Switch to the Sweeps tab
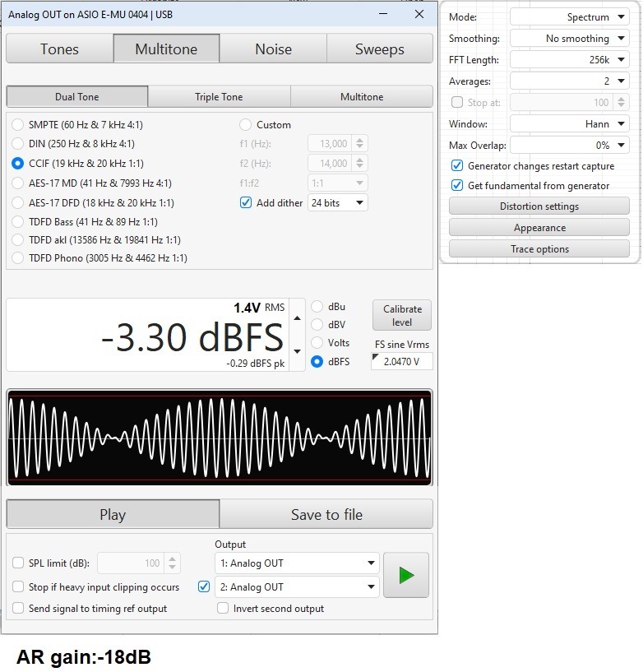 click(380, 49)
